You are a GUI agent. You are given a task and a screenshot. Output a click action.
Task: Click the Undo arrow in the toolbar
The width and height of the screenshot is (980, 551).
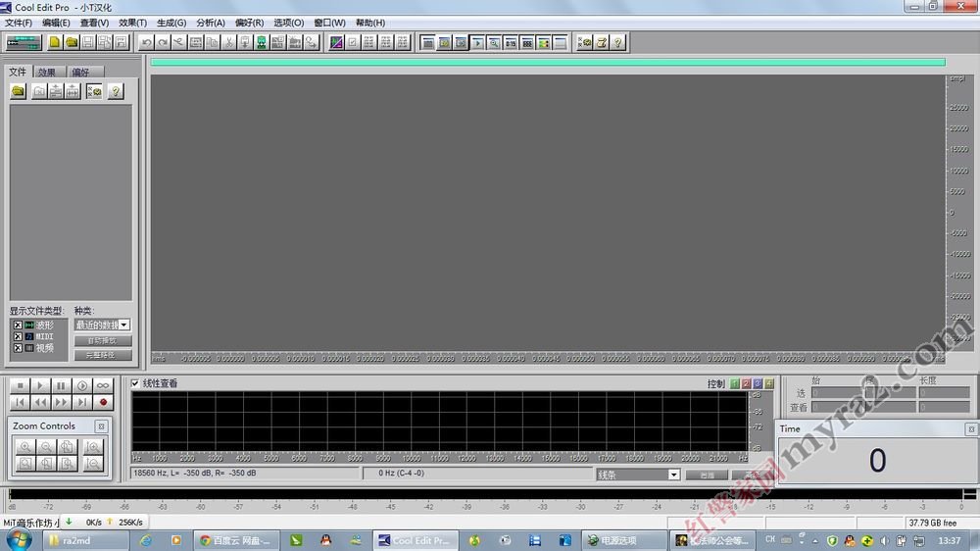pyautogui.click(x=146, y=42)
